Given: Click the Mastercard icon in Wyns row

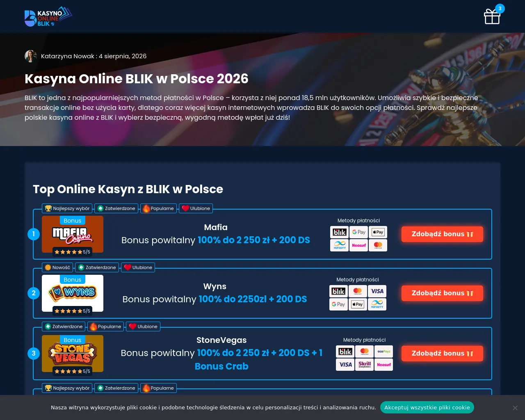Looking at the screenshot, I should point(358,291).
